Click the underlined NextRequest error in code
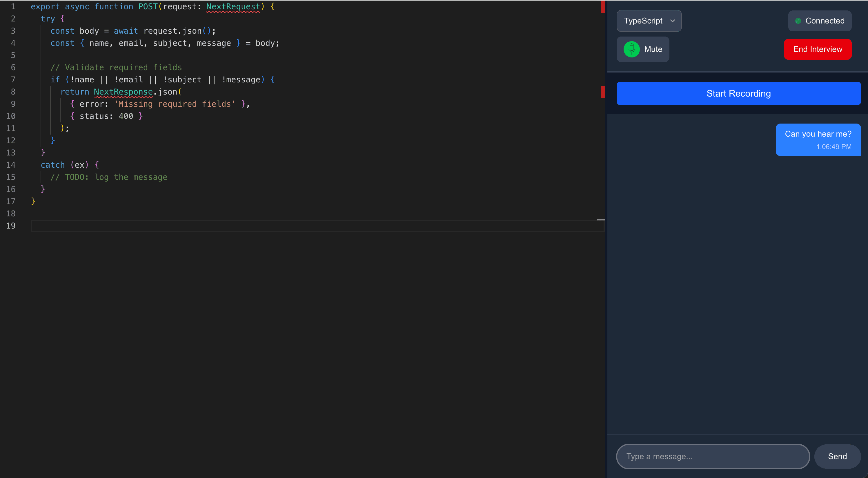This screenshot has width=868, height=478. coord(233,6)
